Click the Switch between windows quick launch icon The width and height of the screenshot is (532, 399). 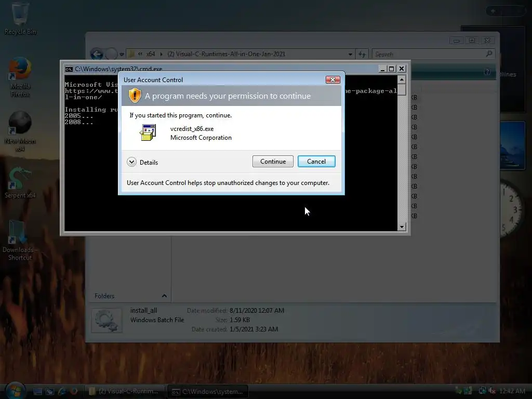tap(50, 391)
